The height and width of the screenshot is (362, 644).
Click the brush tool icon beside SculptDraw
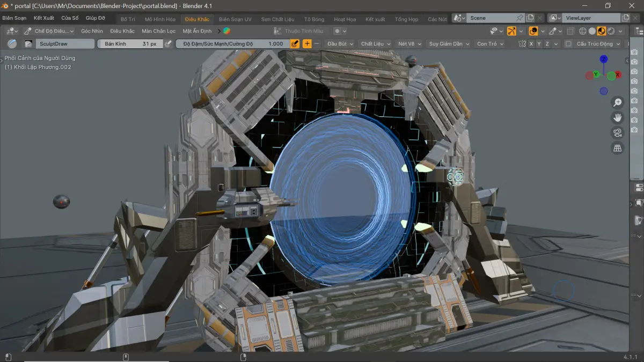click(12, 44)
